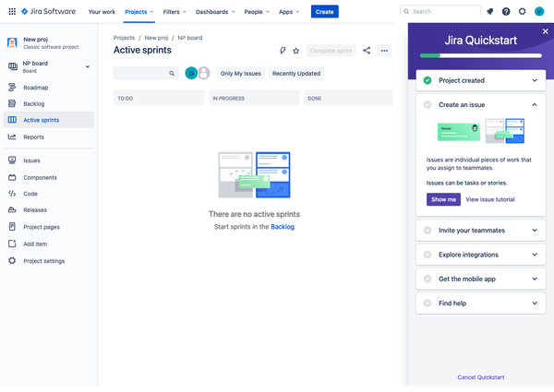Click the New proj breadcrumb
This screenshot has width=554, height=392.
click(x=156, y=38)
